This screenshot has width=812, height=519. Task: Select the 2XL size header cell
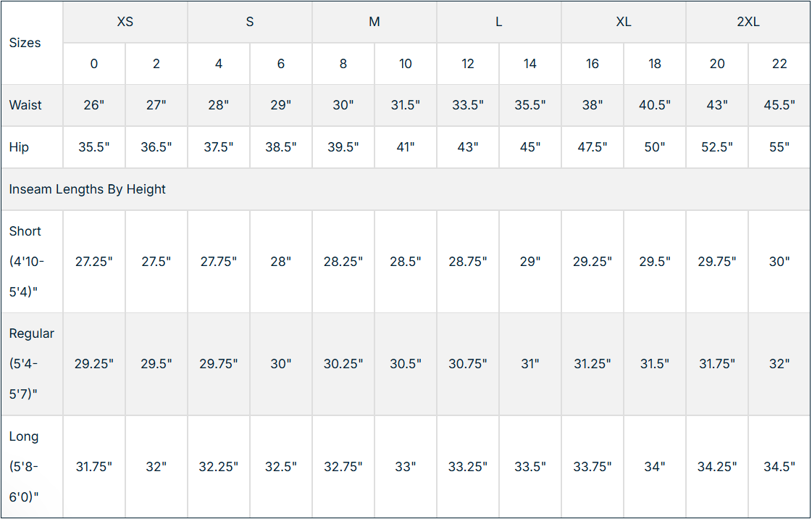tap(748, 22)
